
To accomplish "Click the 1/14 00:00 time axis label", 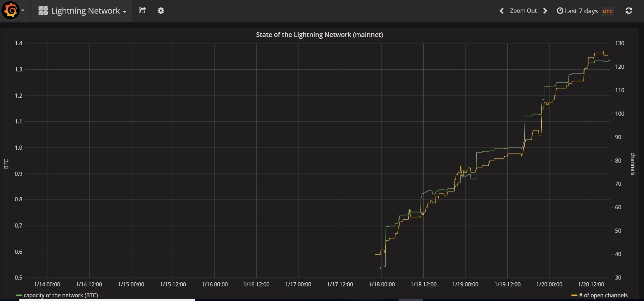I will tap(47, 284).
